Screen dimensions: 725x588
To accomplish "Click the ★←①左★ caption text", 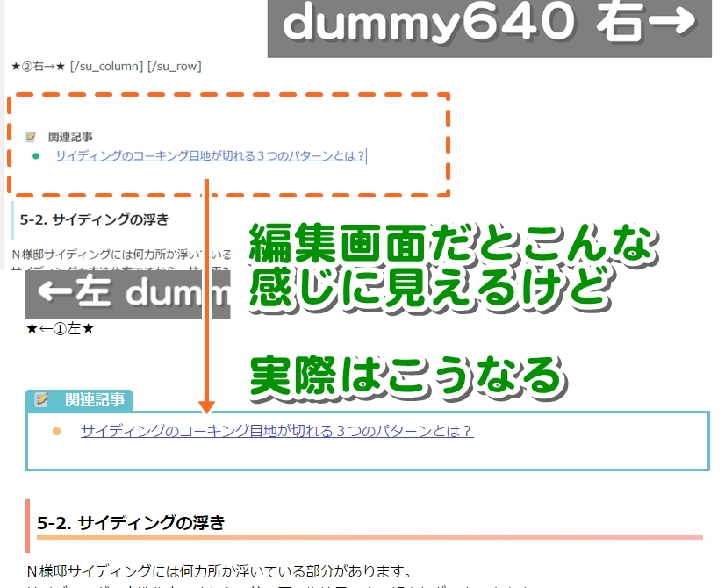I will 60,329.
